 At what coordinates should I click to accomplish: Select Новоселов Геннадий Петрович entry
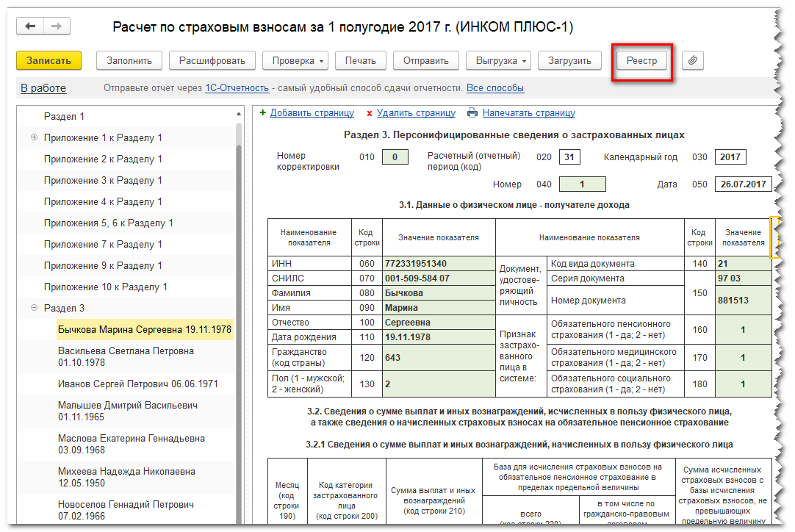coord(126,510)
